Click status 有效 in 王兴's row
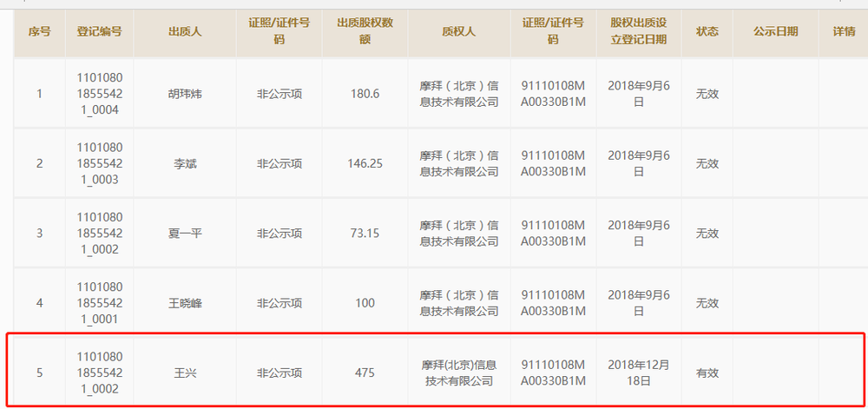 [x=707, y=373]
